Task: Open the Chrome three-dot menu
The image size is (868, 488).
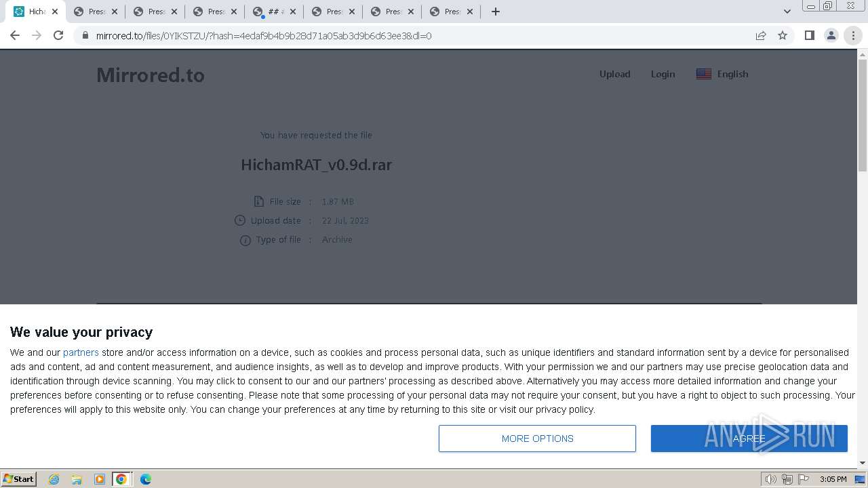Action: point(853,35)
